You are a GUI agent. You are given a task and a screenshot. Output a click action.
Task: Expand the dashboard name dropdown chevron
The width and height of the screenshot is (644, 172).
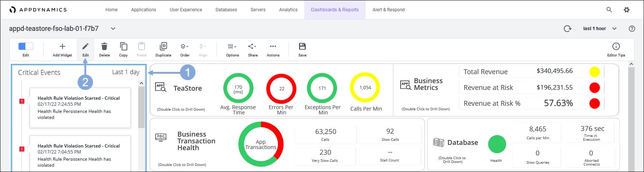pyautogui.click(x=113, y=29)
